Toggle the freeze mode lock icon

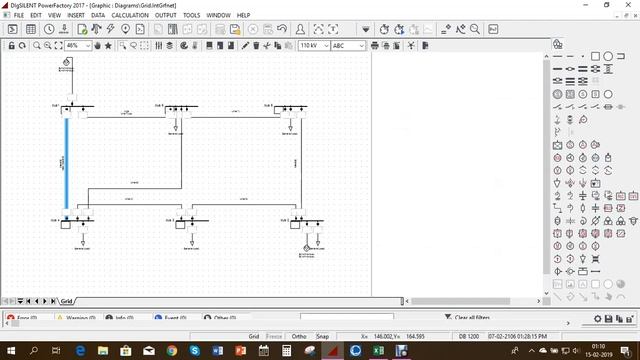click(x=11, y=46)
